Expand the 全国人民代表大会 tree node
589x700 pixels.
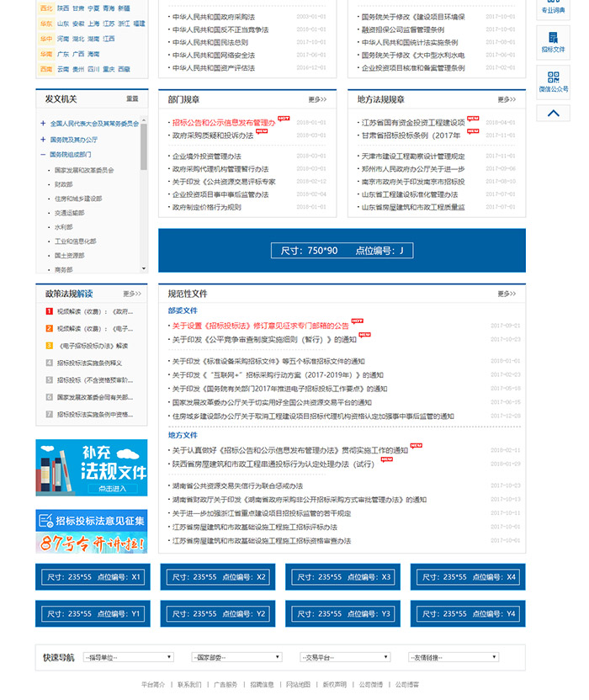coord(43,124)
